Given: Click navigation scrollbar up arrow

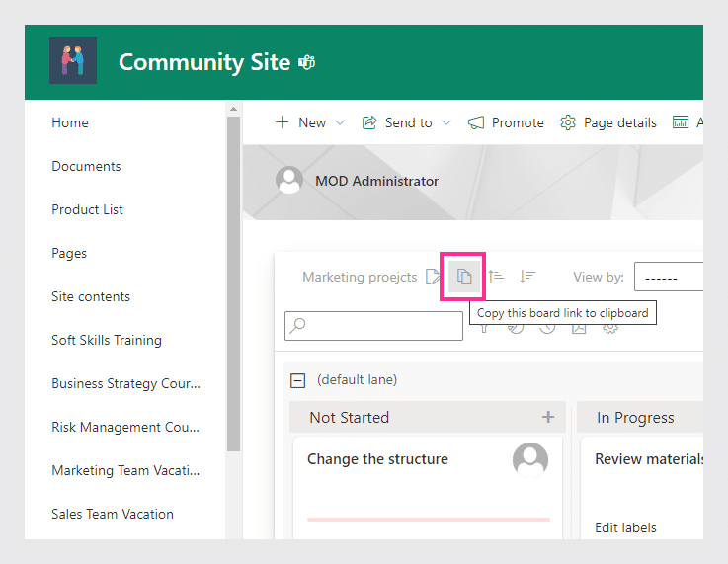Looking at the screenshot, I should 233,109.
